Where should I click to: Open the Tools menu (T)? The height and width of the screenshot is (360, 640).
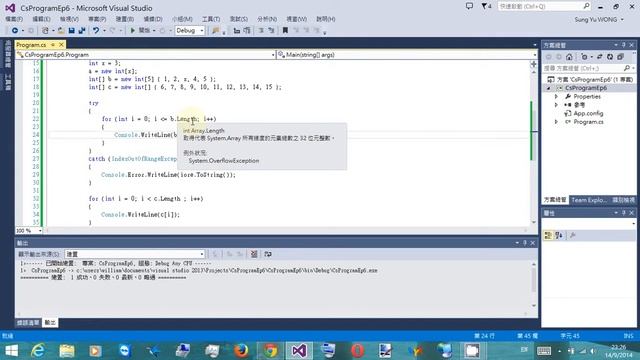point(211,19)
